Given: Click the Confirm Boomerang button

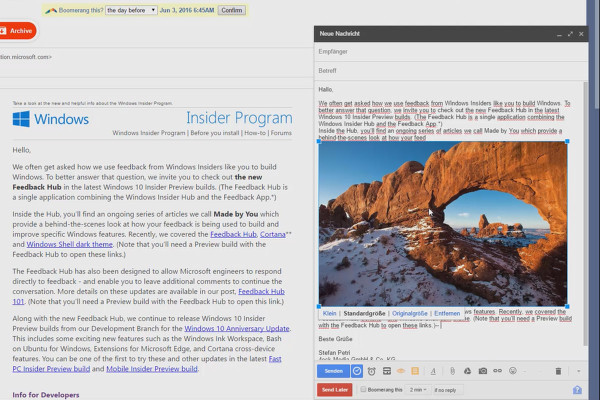Looking at the screenshot, I should tap(232, 10).
